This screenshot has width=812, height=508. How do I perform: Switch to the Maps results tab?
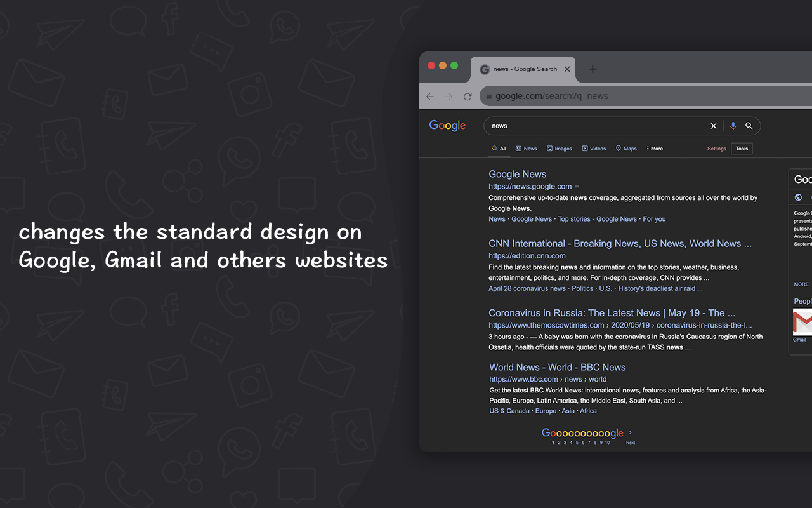626,149
